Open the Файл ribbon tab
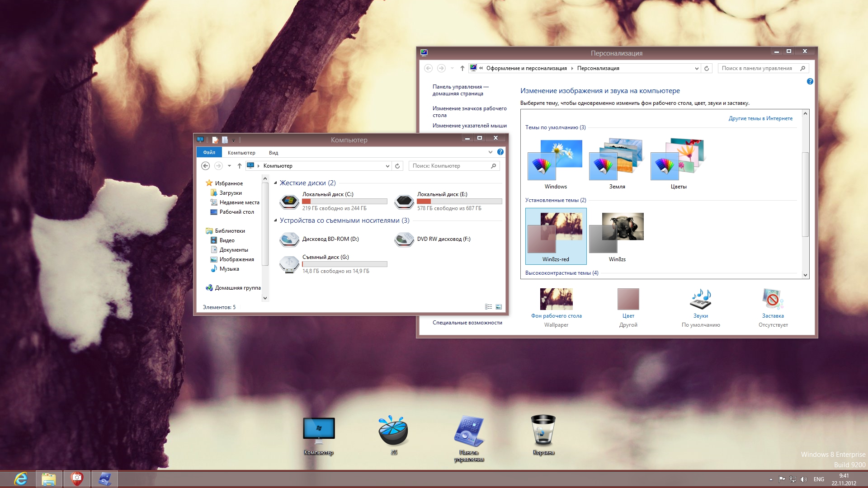 point(209,152)
